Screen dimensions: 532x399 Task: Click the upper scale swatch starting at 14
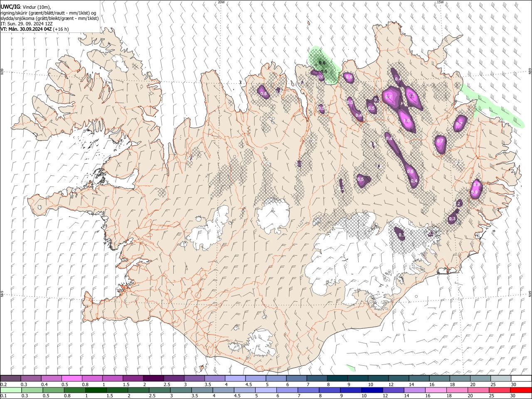tap(419, 379)
